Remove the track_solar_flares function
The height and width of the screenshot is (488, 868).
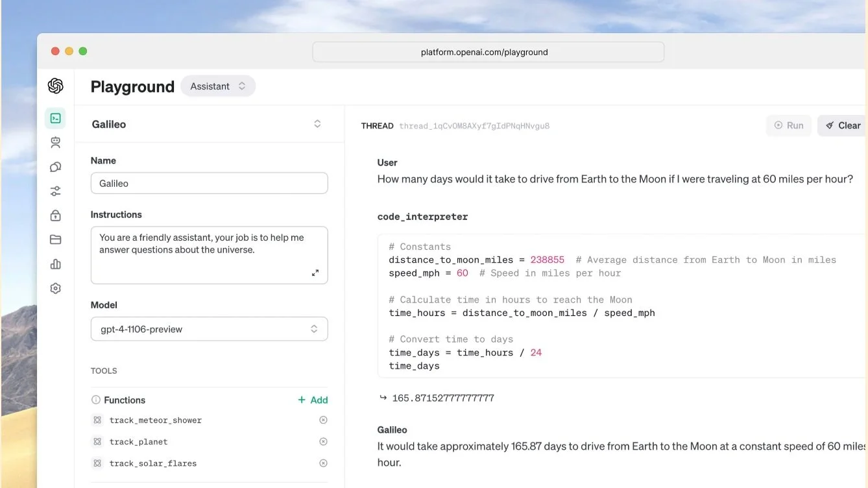click(x=323, y=463)
